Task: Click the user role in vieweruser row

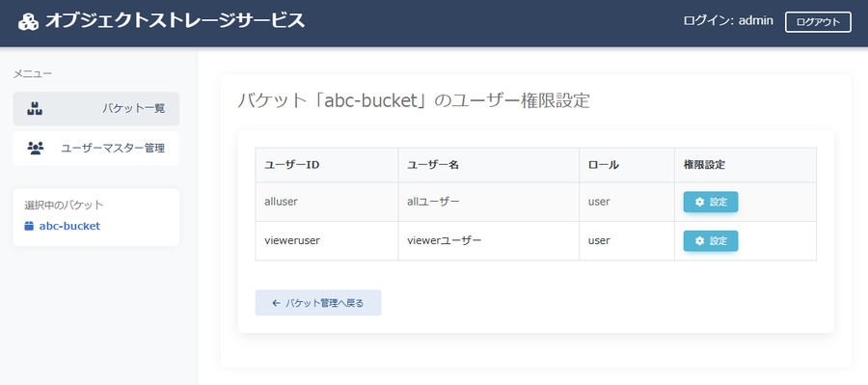Action: click(599, 241)
